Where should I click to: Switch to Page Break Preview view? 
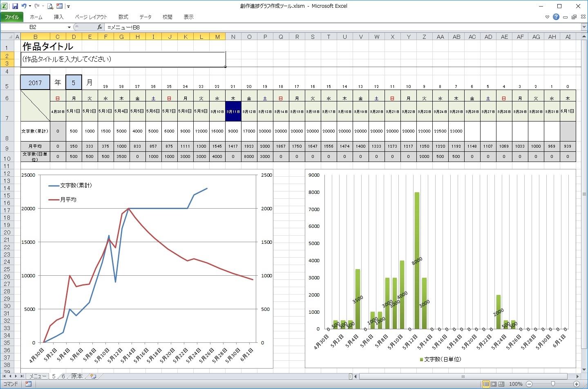pyautogui.click(x=501, y=384)
